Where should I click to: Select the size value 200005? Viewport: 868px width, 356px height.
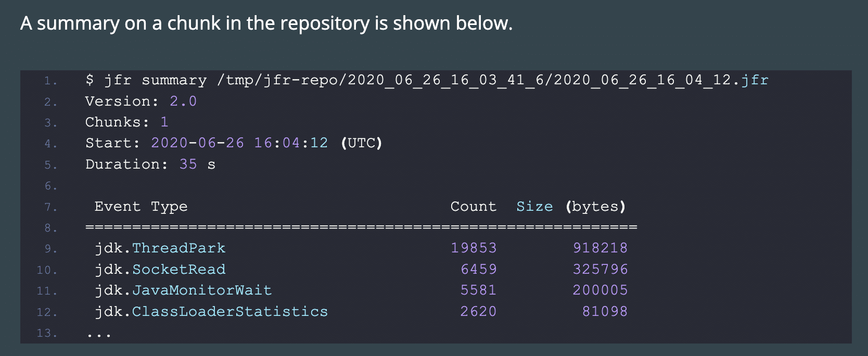click(600, 290)
